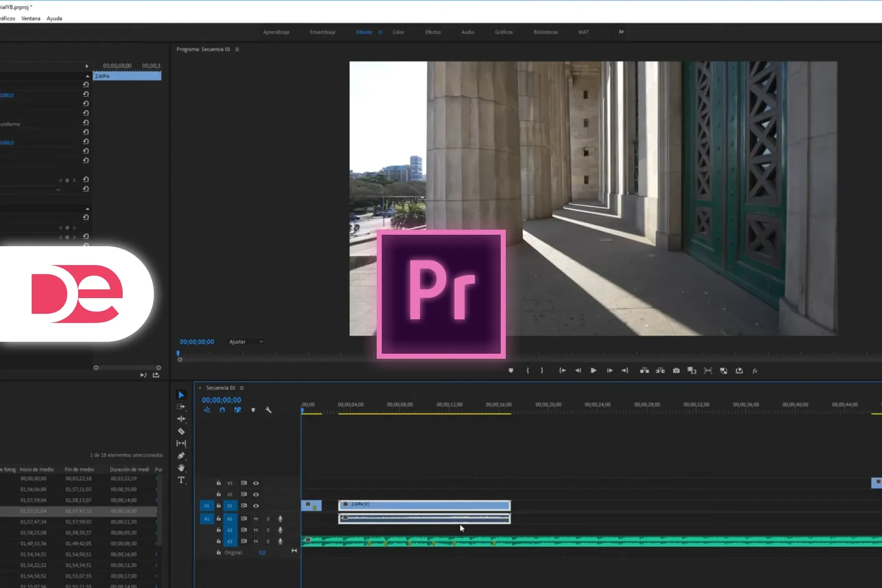Viewport: 882px width, 588px height.
Task: Click the Export Media share icon in Program monitor
Action: click(x=739, y=370)
